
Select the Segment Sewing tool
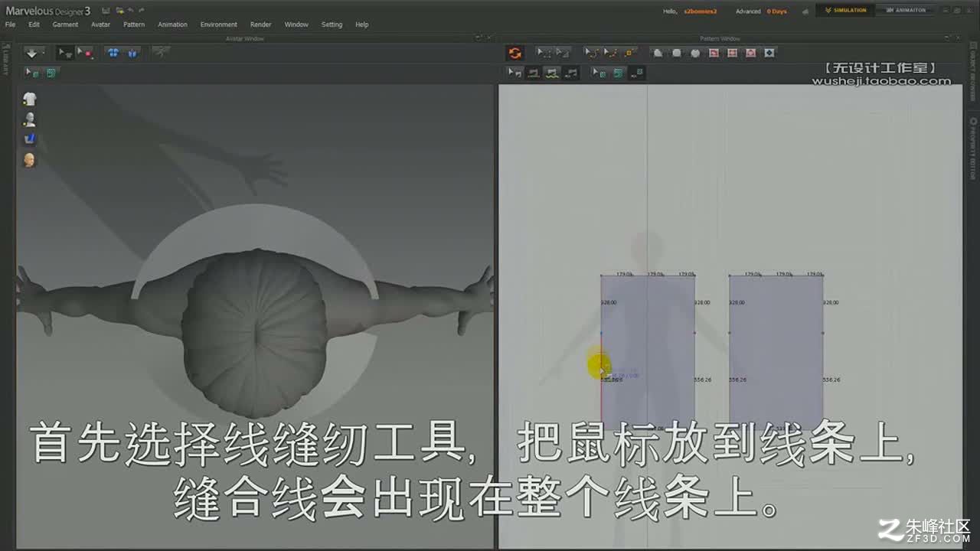(x=534, y=73)
